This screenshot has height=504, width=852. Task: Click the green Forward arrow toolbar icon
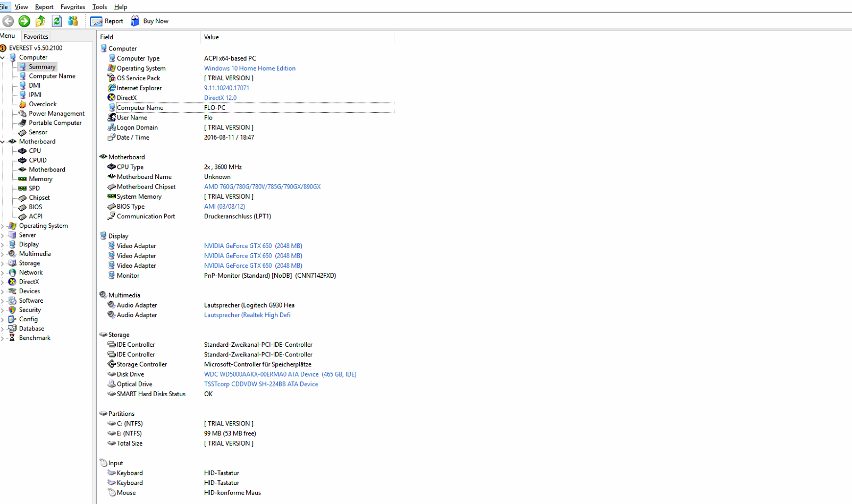tap(24, 21)
